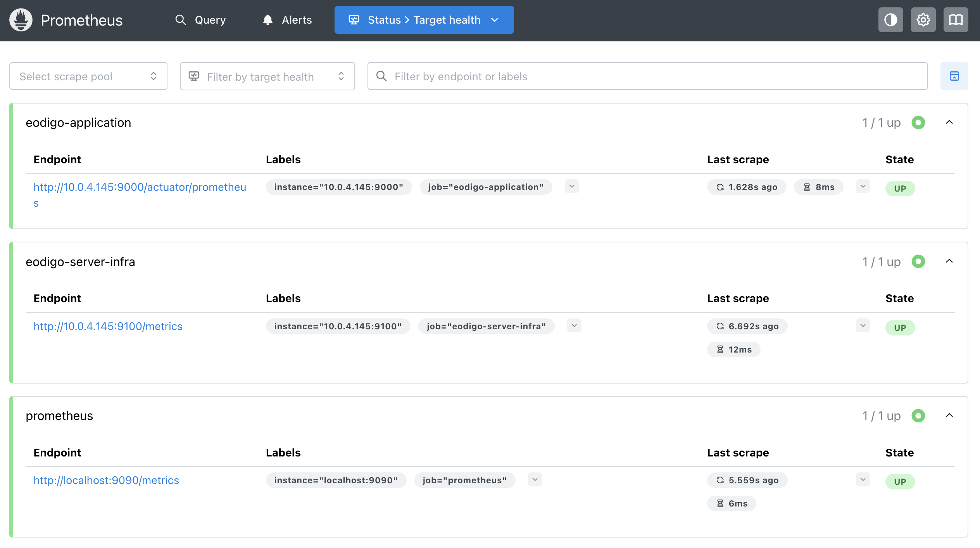The height and width of the screenshot is (548, 980).
Task: Open the Select scrape pool dropdown
Action: pos(88,76)
